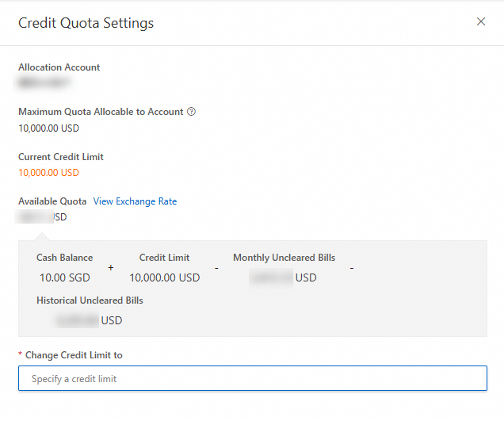Focus the Specify a credit limit field
Image resolution: width=504 pixels, height=421 pixels.
[252, 378]
